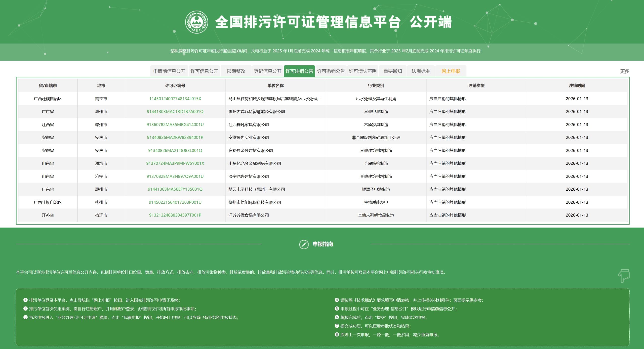Expand the 更多 options at top right

point(625,71)
